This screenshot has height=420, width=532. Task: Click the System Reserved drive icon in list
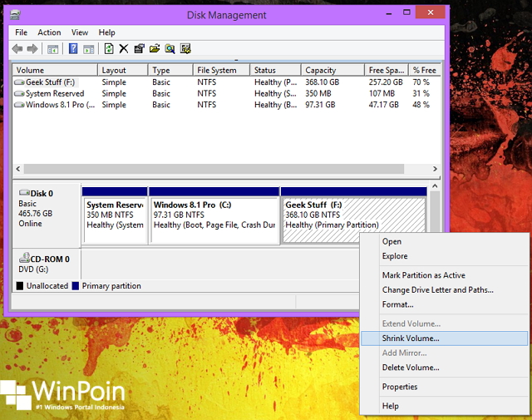(x=19, y=93)
